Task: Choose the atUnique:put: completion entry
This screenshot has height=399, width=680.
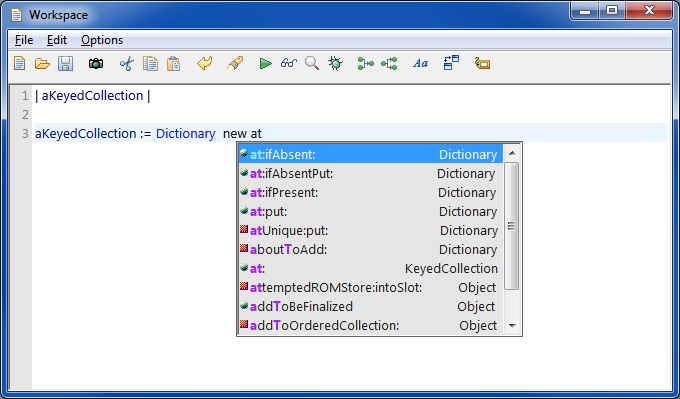Action: (x=371, y=230)
